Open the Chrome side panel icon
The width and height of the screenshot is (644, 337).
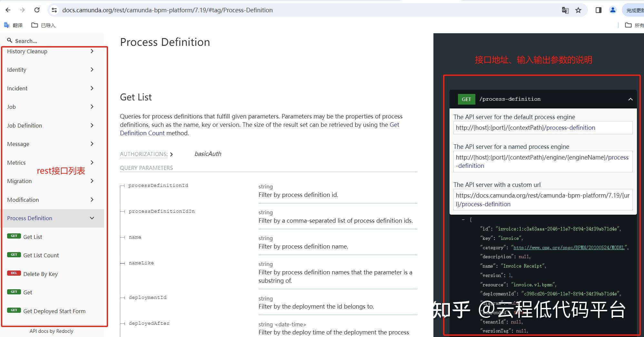(598, 10)
